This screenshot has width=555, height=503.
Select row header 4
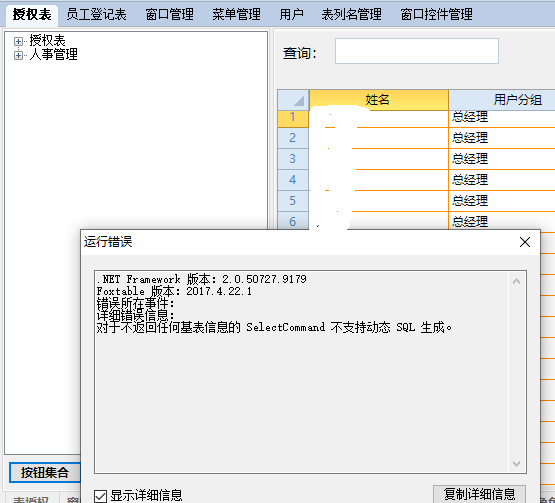click(x=293, y=180)
